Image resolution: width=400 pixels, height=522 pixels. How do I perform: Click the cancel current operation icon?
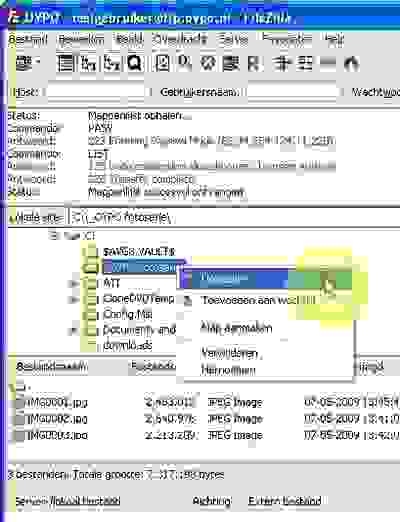click(x=208, y=63)
